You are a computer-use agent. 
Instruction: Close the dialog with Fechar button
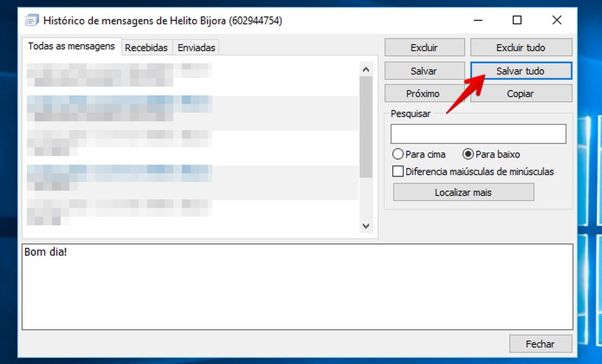[541, 344]
